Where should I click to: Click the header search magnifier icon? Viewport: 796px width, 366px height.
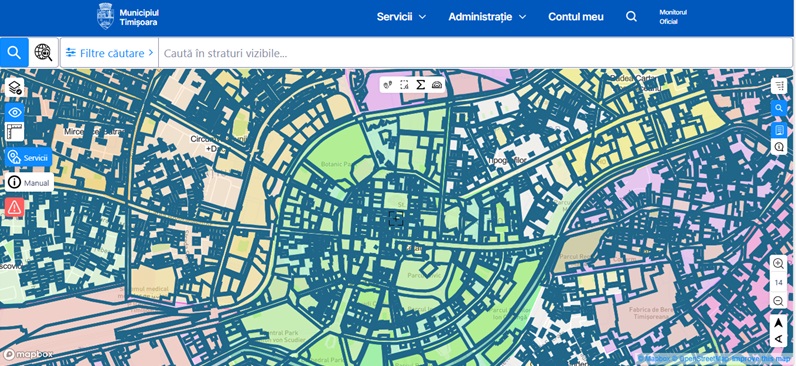[x=631, y=16]
